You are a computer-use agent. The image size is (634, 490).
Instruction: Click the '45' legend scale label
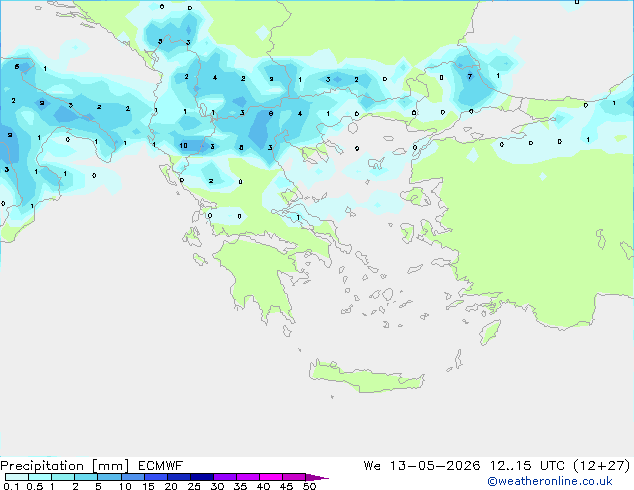click(x=286, y=486)
